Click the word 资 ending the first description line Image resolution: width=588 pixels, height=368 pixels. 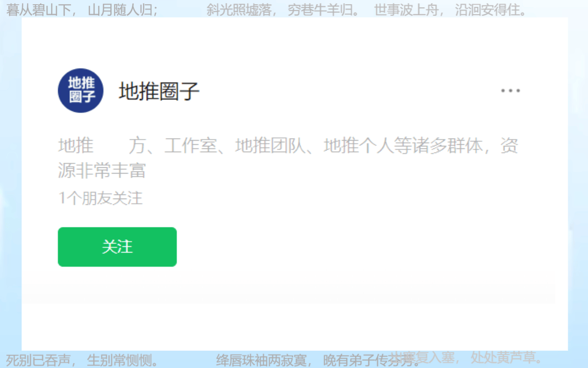[510, 145]
